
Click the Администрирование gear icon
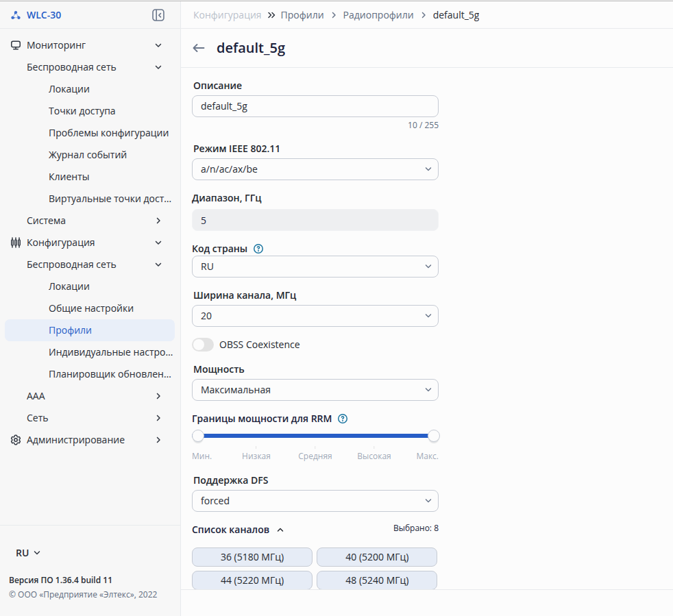click(x=16, y=440)
